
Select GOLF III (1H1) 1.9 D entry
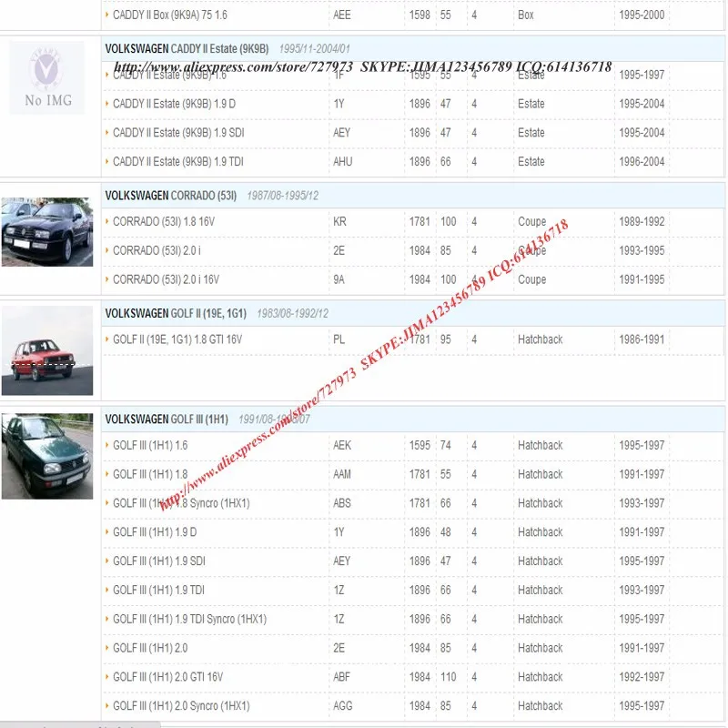(x=155, y=532)
